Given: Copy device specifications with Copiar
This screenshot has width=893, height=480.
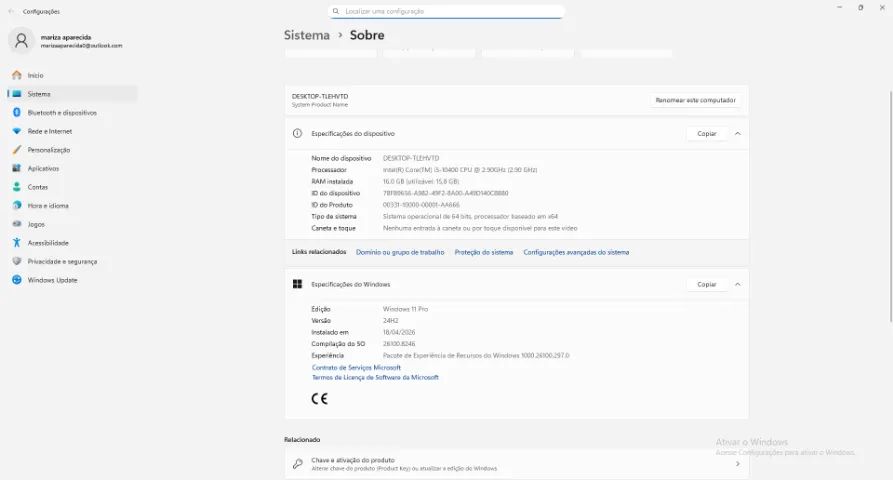Looking at the screenshot, I should tap(707, 133).
